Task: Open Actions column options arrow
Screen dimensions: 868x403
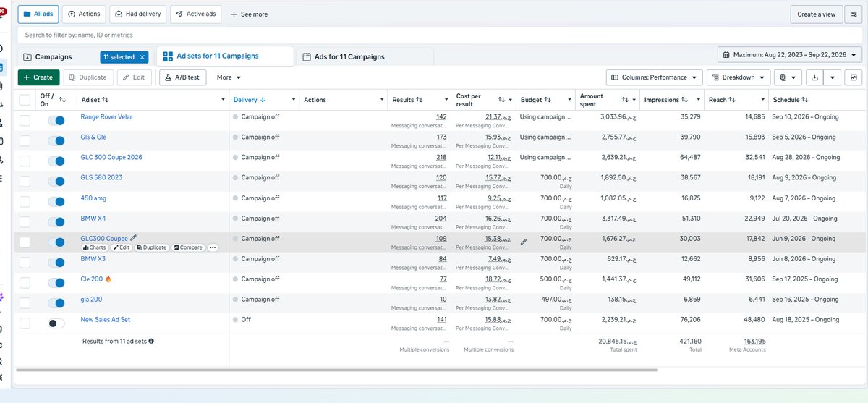Action: pos(380,100)
